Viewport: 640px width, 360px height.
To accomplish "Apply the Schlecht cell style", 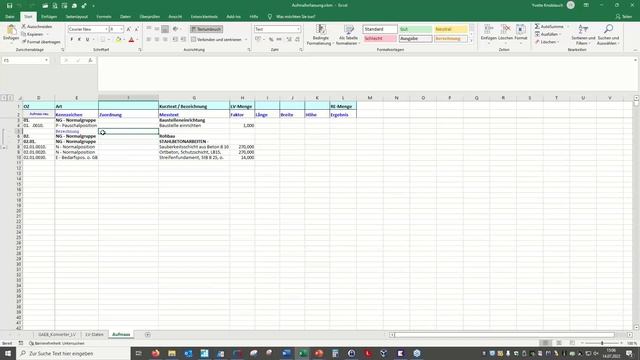I will (380, 38).
